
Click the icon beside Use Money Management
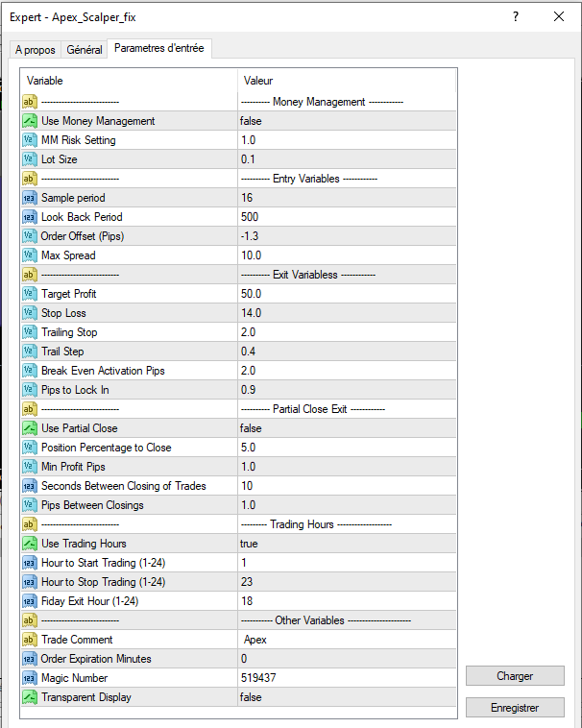coord(30,121)
